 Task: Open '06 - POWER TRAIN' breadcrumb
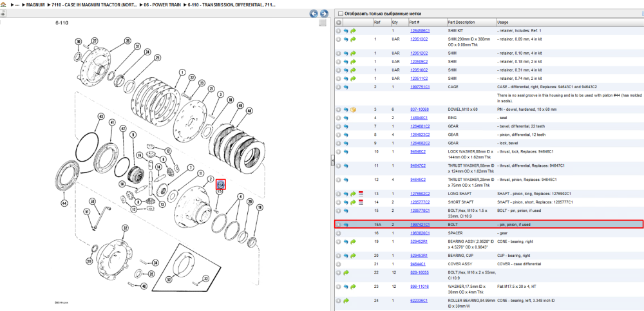tap(162, 5)
